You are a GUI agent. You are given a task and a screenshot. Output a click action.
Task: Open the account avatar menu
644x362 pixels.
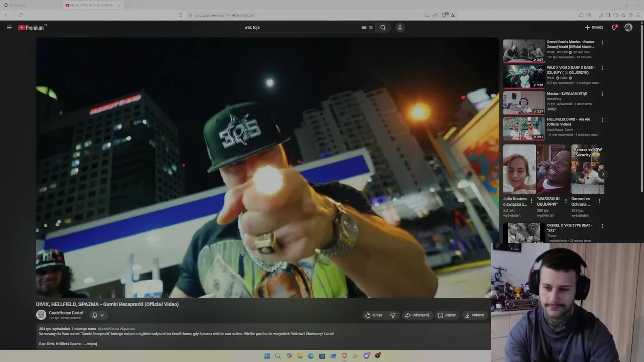click(x=628, y=28)
